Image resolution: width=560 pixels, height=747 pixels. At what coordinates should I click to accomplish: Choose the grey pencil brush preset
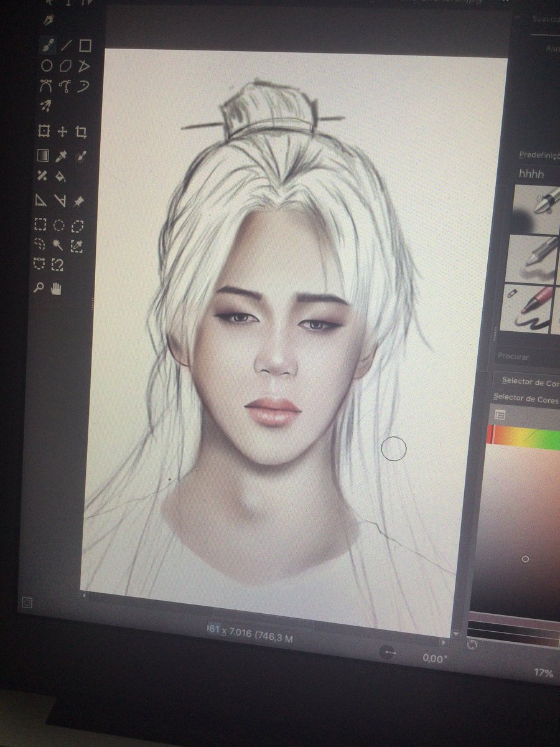coord(531,258)
